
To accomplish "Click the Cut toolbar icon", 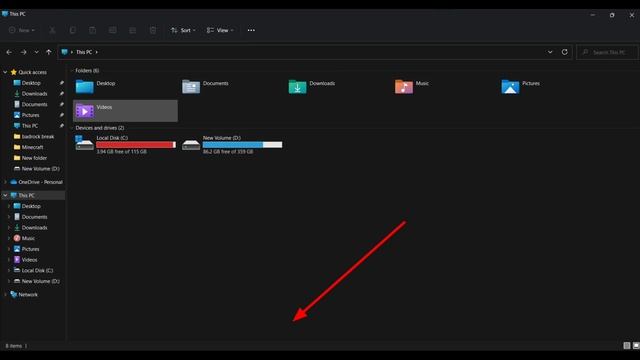I will tap(52, 30).
